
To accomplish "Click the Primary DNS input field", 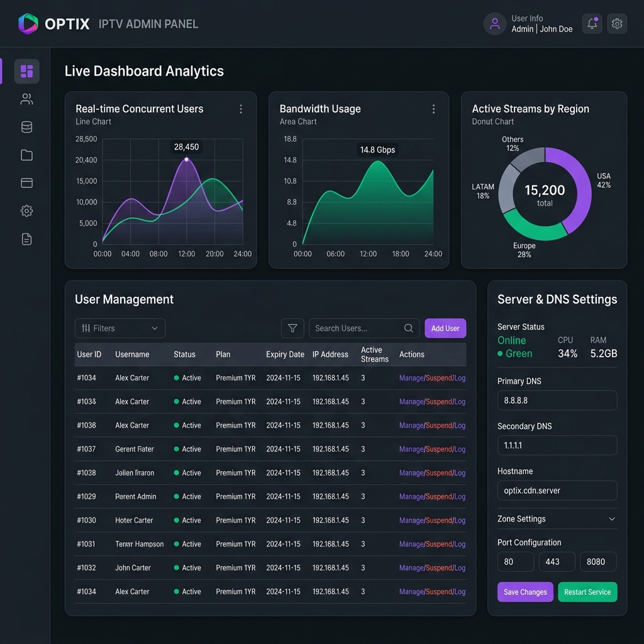I will [557, 400].
